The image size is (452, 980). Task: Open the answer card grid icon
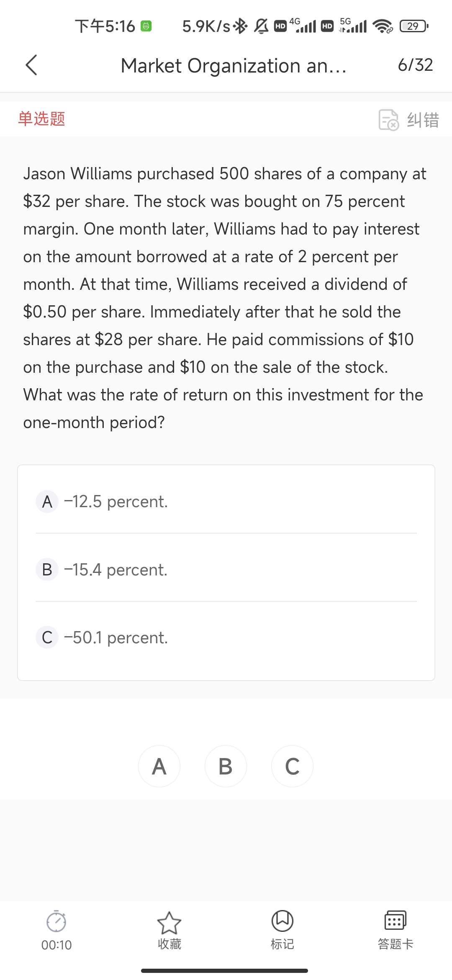tap(395, 921)
